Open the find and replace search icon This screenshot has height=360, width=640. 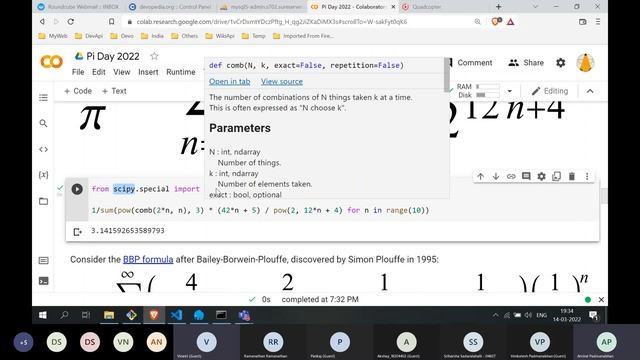pos(43,123)
